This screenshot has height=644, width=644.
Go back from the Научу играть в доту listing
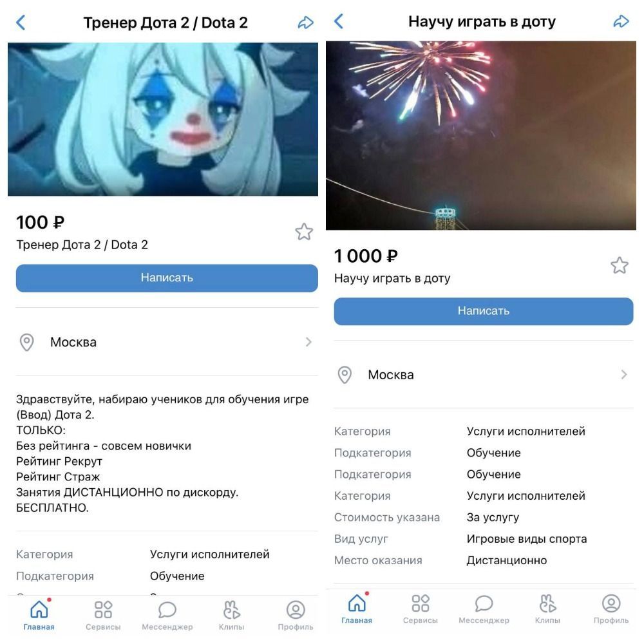click(339, 21)
